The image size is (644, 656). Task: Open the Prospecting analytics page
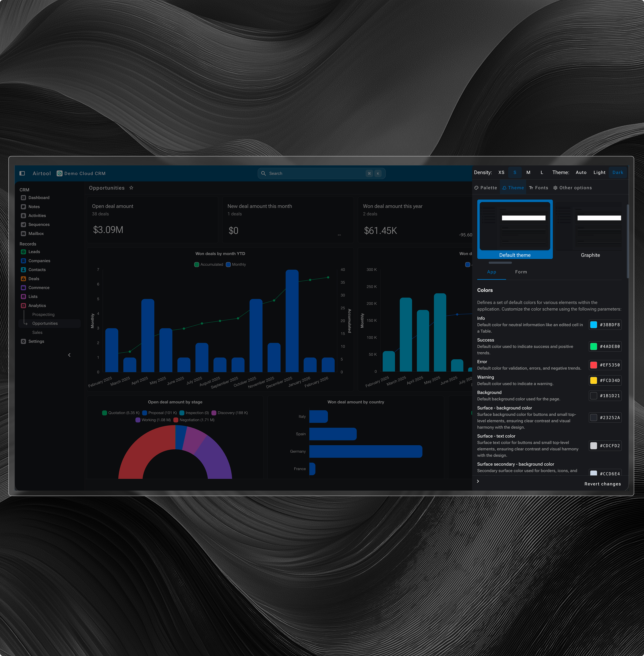[43, 314]
